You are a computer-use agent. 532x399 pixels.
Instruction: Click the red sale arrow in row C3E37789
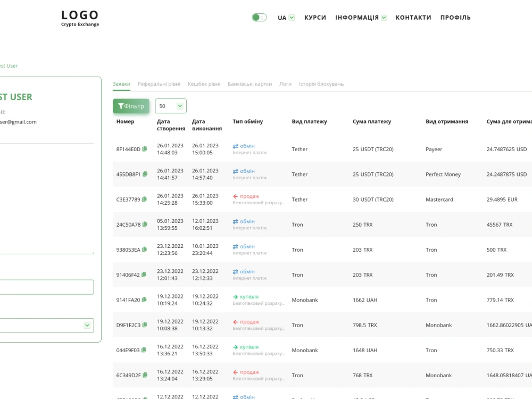pyautogui.click(x=236, y=196)
